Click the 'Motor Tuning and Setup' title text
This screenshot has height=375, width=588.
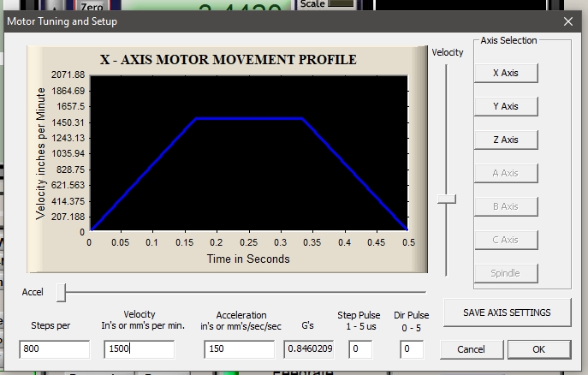(x=62, y=21)
